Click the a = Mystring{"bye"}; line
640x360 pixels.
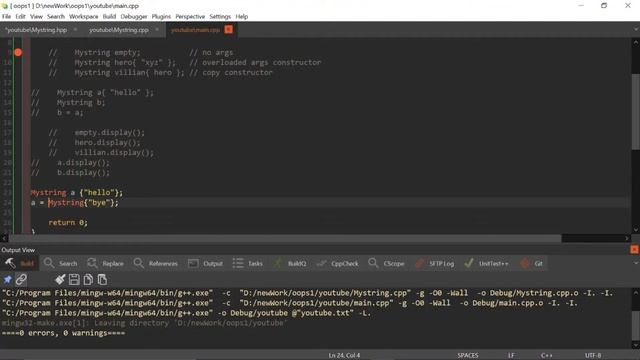(75, 202)
